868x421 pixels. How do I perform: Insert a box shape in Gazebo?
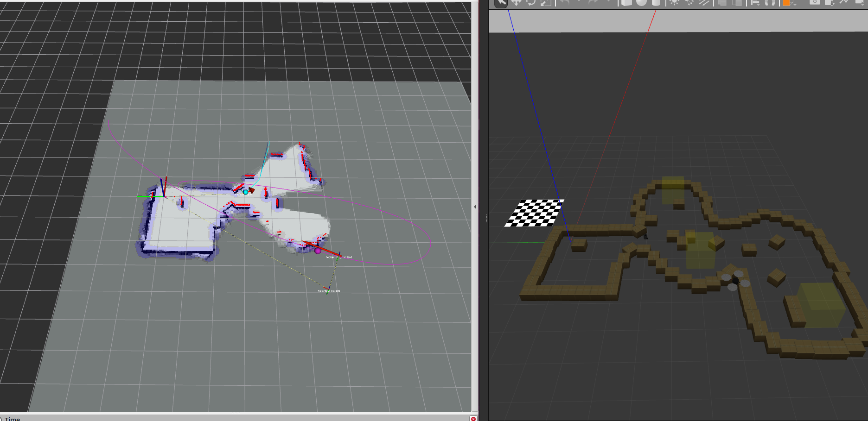tap(626, 2)
